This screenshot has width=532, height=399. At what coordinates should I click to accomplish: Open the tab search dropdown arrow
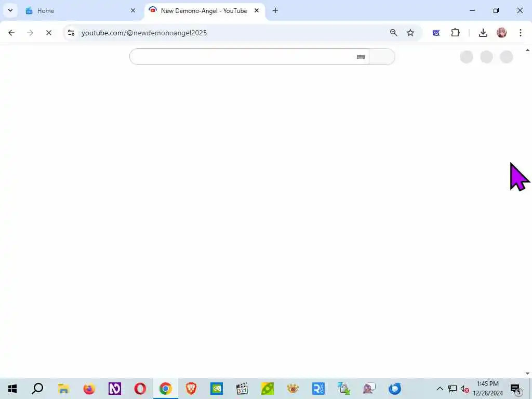pos(10,10)
